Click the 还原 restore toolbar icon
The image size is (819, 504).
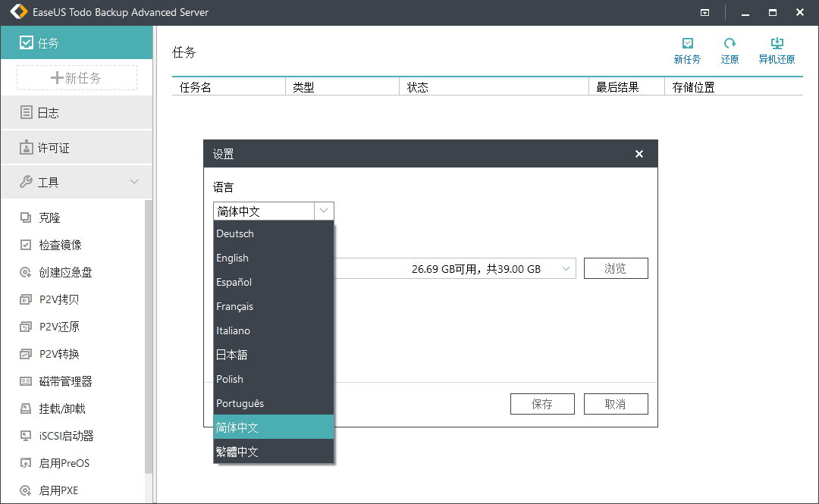coord(730,51)
